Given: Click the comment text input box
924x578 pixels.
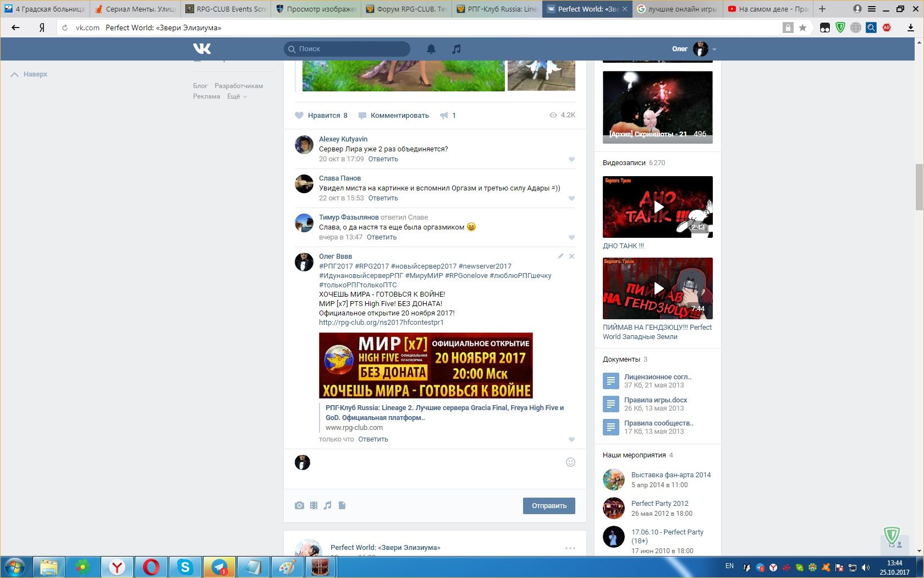Looking at the screenshot, I should [x=438, y=462].
